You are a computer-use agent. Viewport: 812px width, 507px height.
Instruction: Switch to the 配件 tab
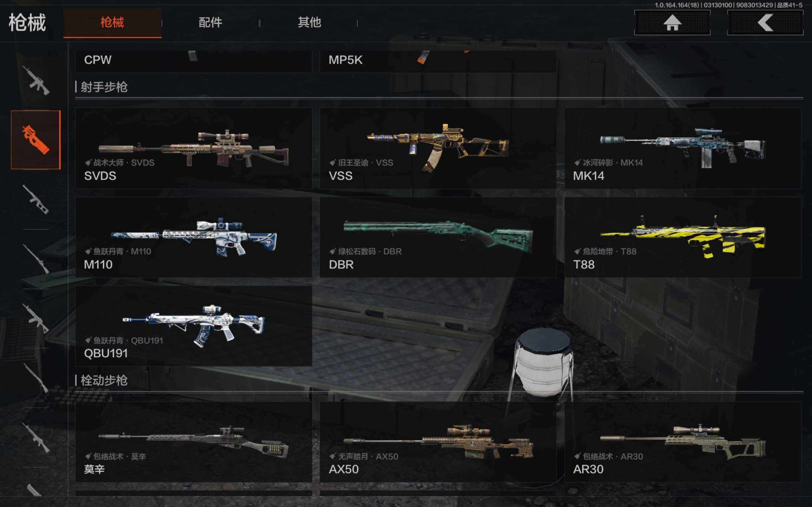pyautogui.click(x=210, y=23)
